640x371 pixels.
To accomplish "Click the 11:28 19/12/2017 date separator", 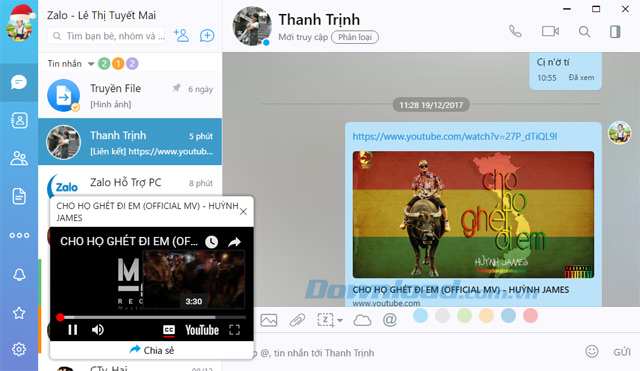I will [431, 105].
